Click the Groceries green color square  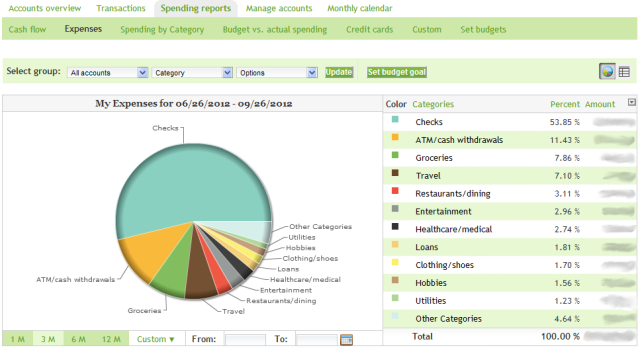pyautogui.click(x=395, y=155)
